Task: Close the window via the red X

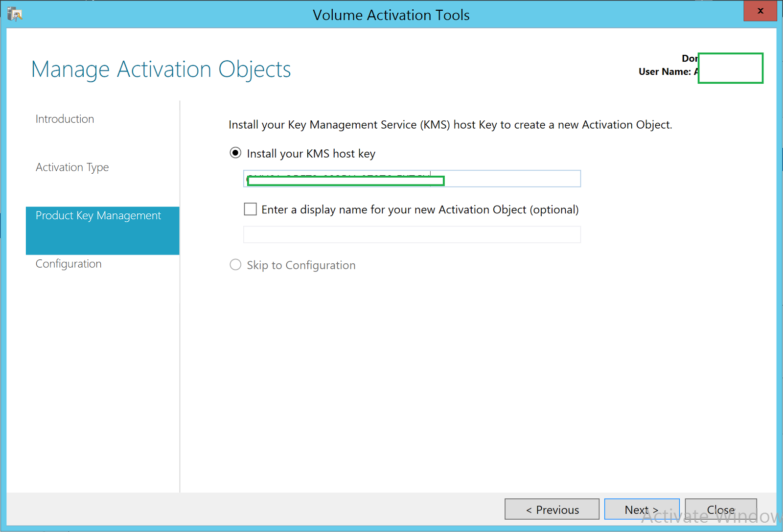Action: pyautogui.click(x=760, y=10)
